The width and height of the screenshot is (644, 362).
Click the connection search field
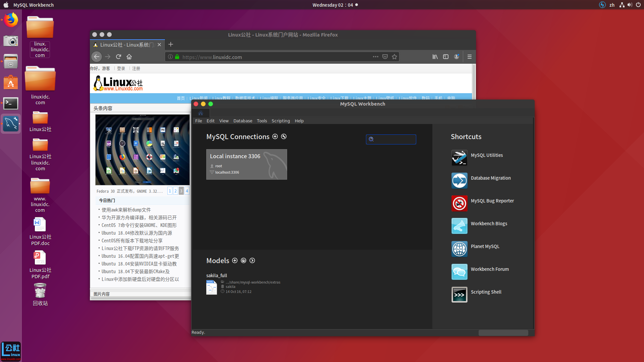[391, 139]
